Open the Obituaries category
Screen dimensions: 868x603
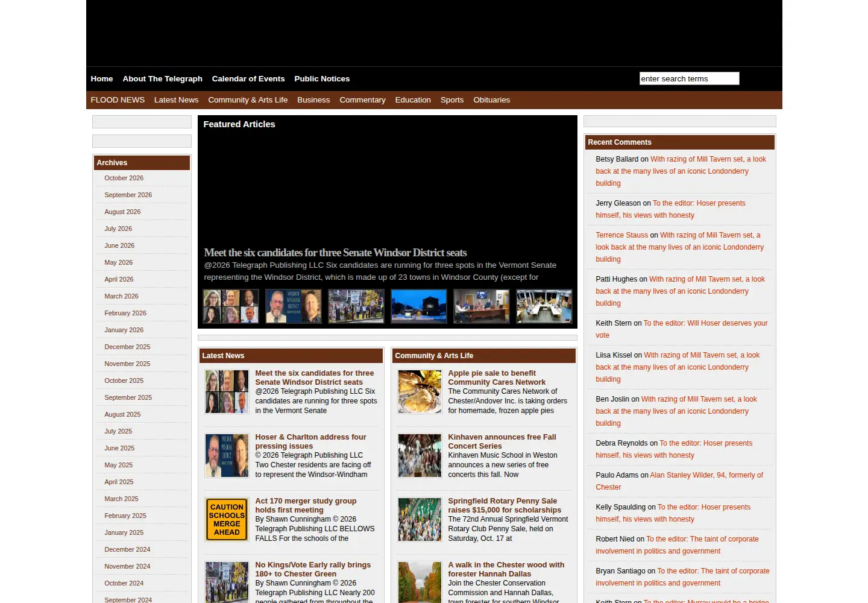point(492,100)
